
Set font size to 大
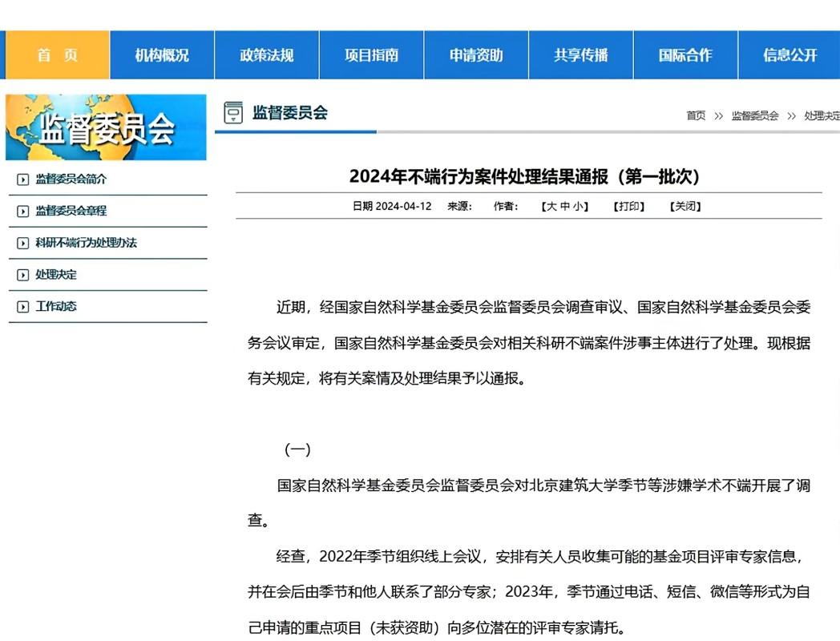point(551,206)
